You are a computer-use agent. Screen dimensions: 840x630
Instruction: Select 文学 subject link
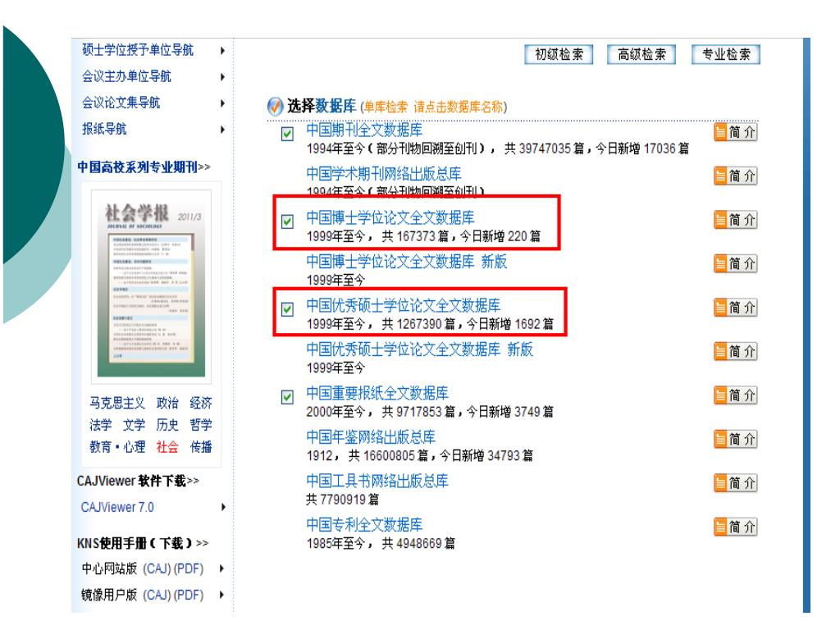134,425
